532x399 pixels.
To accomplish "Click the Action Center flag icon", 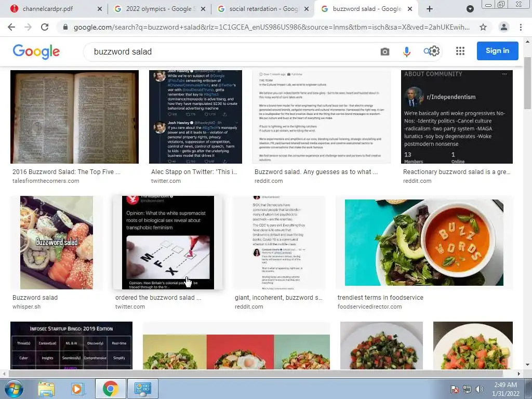I will (454, 389).
